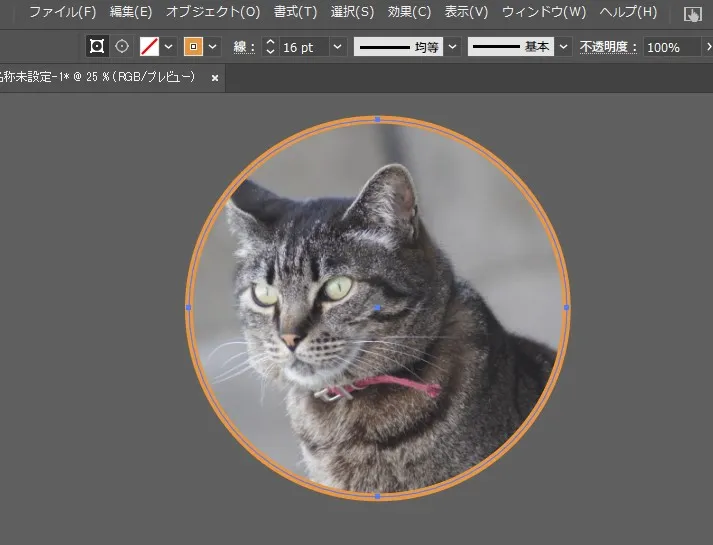Expand the stroke weight dropdown list
Image resolution: width=713 pixels, height=545 pixels.
(x=337, y=47)
